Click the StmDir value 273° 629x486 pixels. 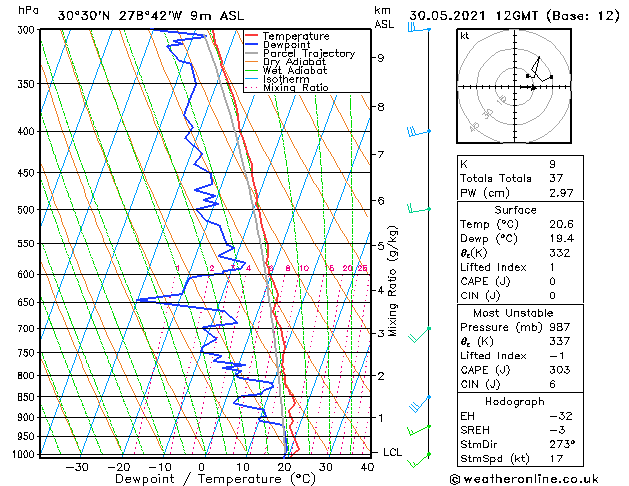[x=562, y=444]
